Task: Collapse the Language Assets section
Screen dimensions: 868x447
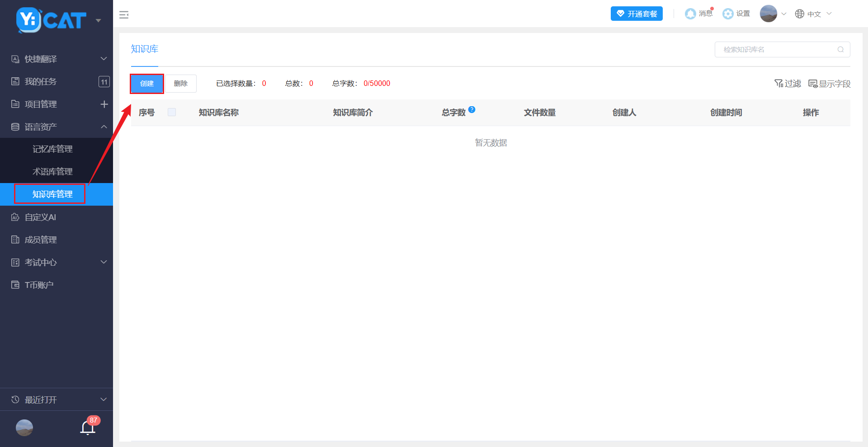Action: coord(104,127)
